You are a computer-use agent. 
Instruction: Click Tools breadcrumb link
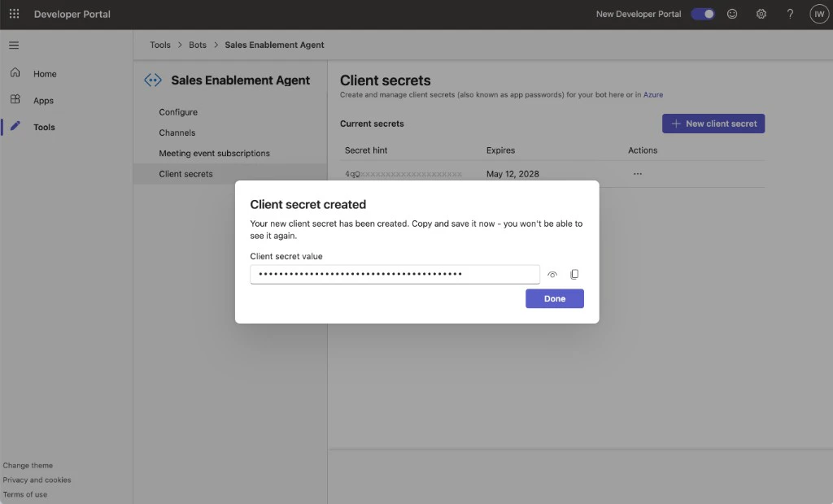(x=160, y=46)
